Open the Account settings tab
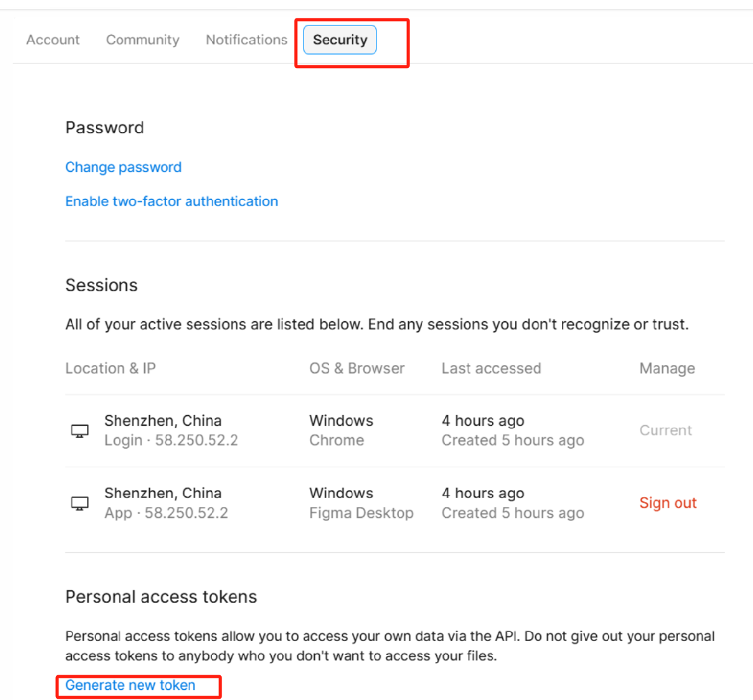 pos(53,40)
